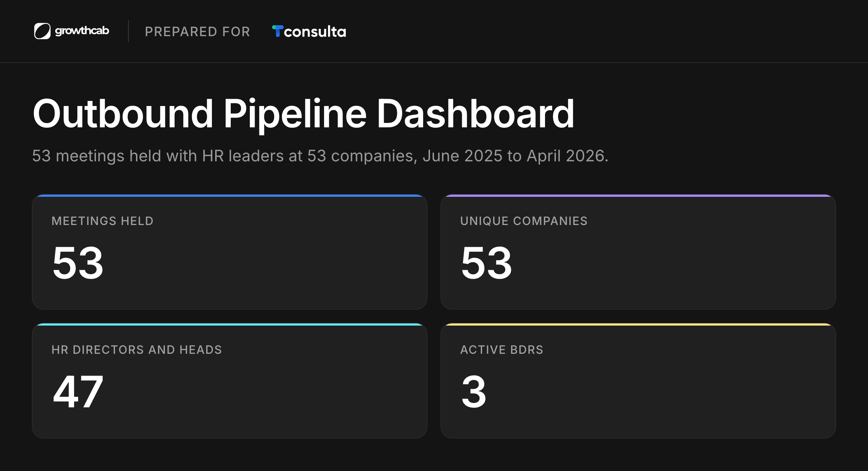Viewport: 868px width, 471px height.
Task: Click the Meetings Held value 53
Action: click(x=78, y=263)
